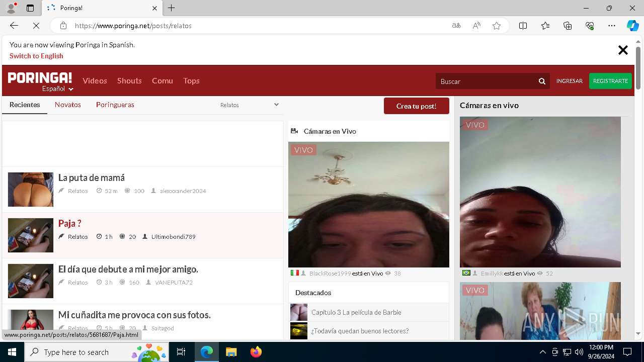Open BlackRose1999 live cam preview
The image size is (644, 362).
(x=369, y=205)
